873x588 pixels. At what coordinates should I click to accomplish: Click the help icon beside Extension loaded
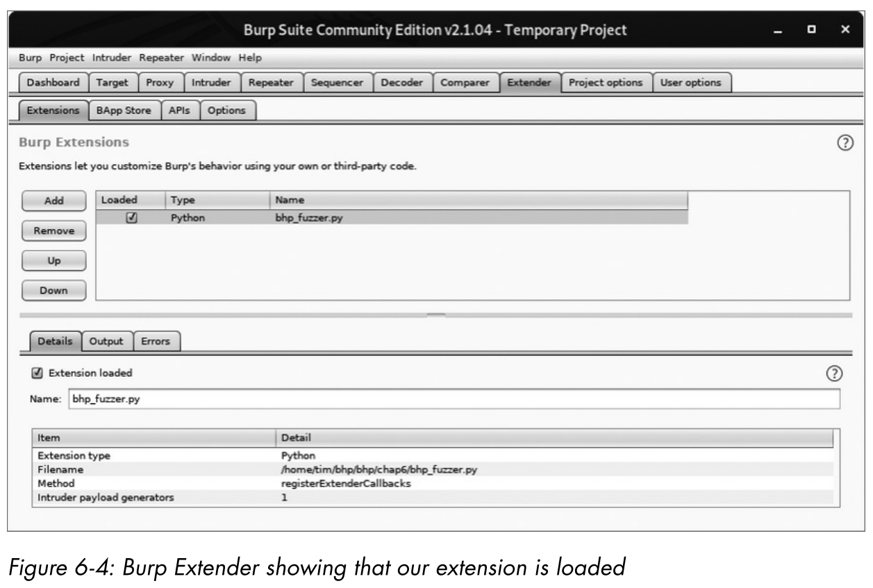pos(834,373)
